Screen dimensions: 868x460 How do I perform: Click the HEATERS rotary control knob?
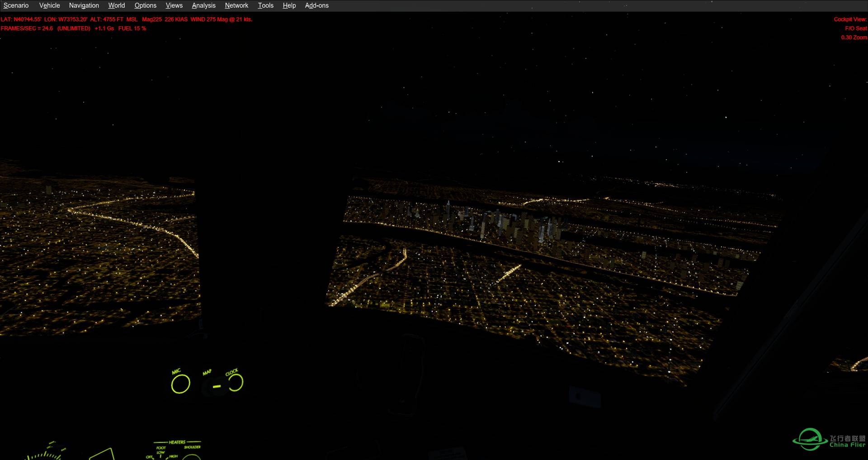click(x=192, y=458)
